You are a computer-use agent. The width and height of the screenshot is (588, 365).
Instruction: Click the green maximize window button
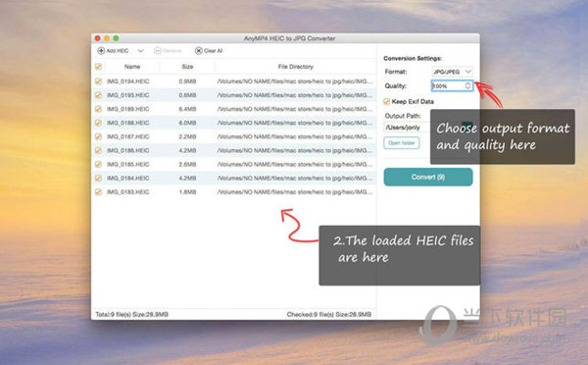pyautogui.click(x=116, y=38)
